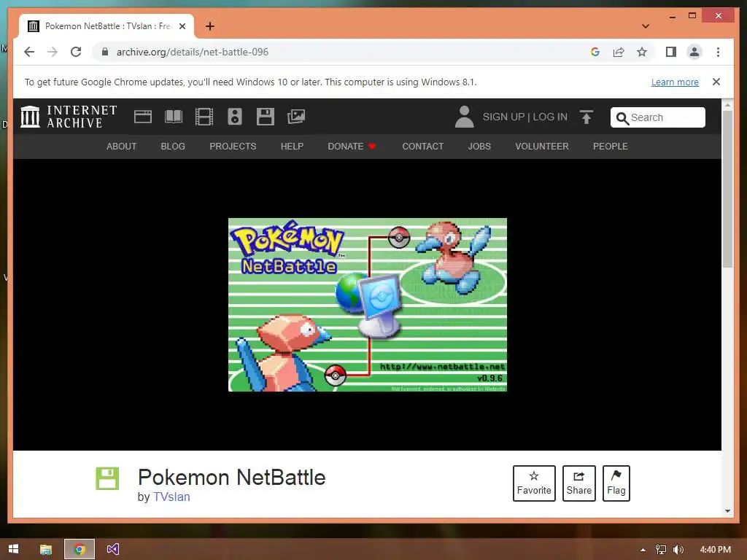Click the Pokemon NetBattle page title
Screen dimensions: 747x560
click(231, 477)
